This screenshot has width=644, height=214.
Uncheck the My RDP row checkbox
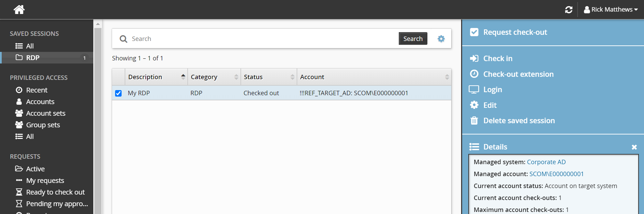119,93
